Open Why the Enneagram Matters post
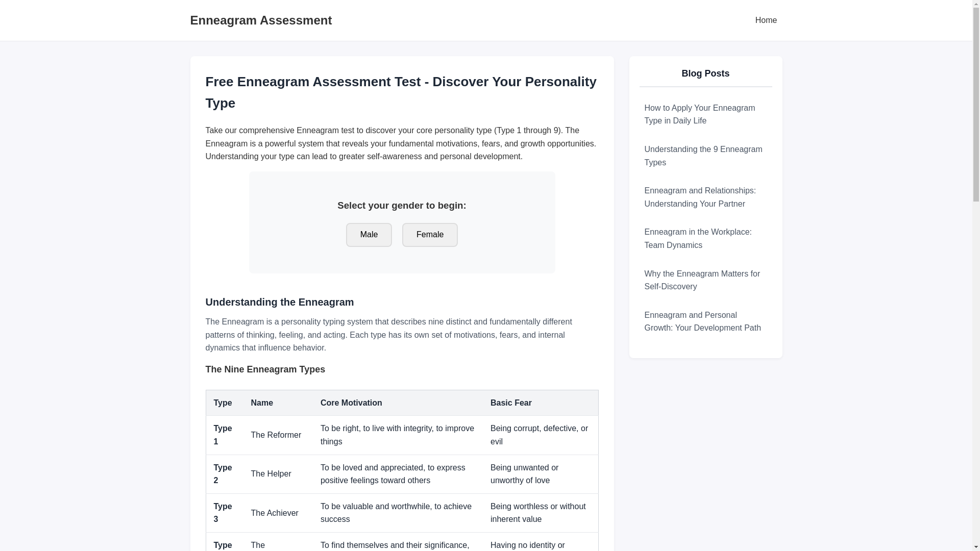The height and width of the screenshot is (551, 980). [x=705, y=280]
